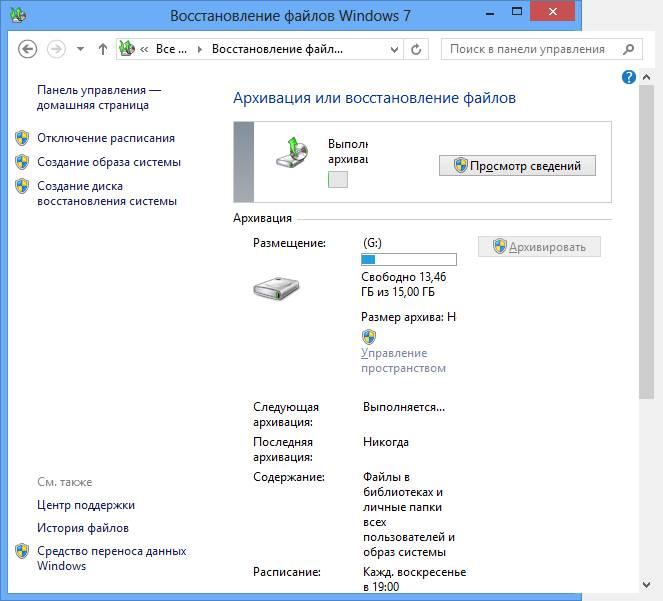
Task: Click the "Никогда" last backup value
Action: (x=386, y=442)
